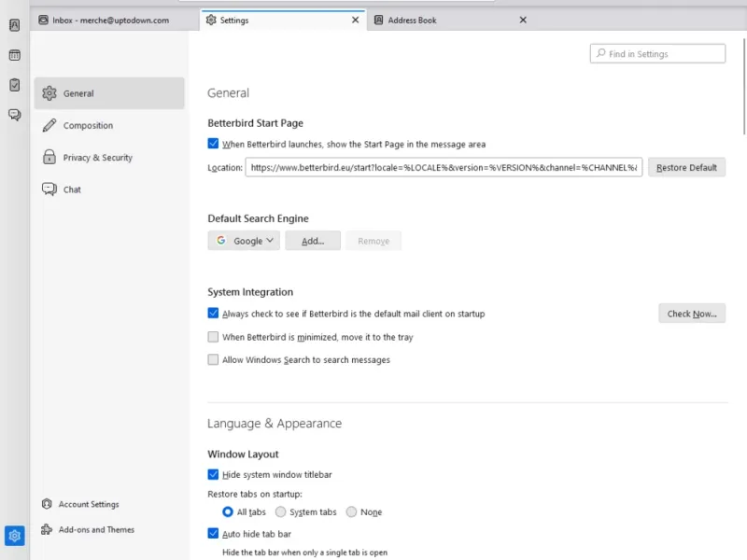Click the pencil icon beside Composition
747x560 pixels.
(x=49, y=125)
